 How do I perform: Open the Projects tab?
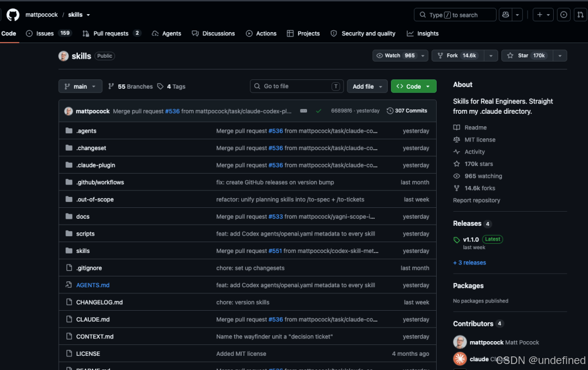click(x=303, y=33)
